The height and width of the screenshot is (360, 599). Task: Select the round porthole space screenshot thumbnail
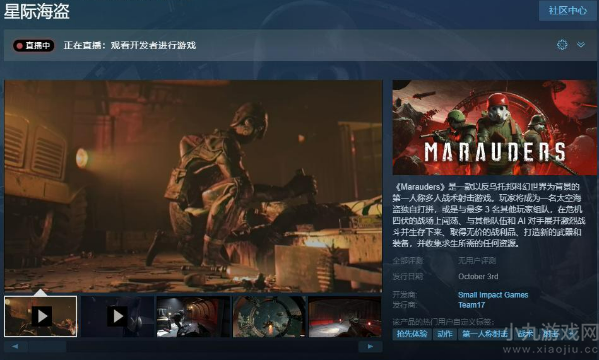click(269, 316)
